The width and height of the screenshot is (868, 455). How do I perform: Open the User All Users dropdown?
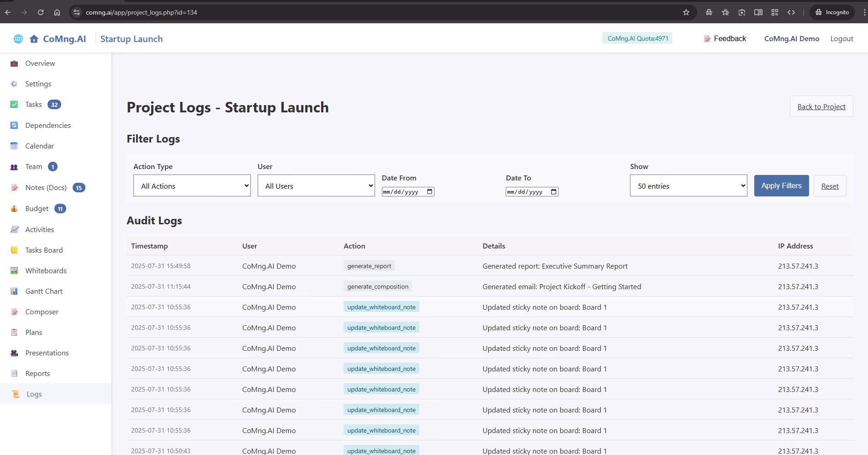point(316,185)
